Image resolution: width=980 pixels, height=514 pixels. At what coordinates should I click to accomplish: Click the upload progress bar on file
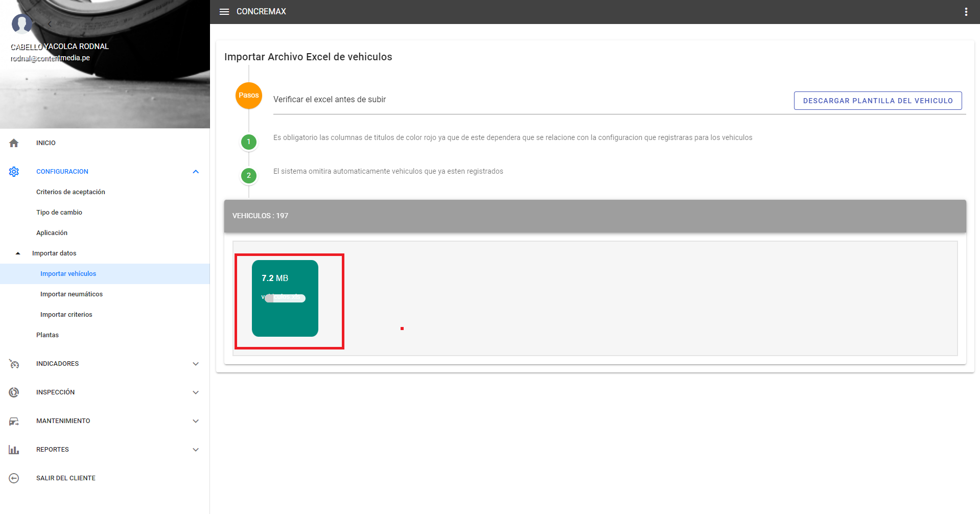[285, 298]
